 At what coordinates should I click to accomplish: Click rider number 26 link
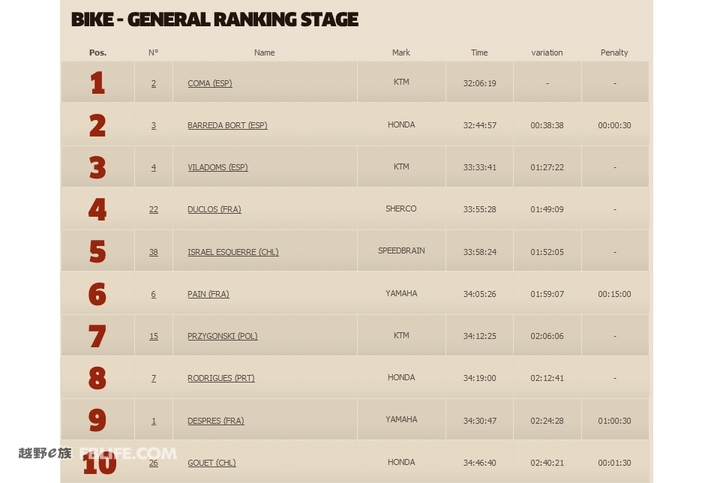(153, 463)
